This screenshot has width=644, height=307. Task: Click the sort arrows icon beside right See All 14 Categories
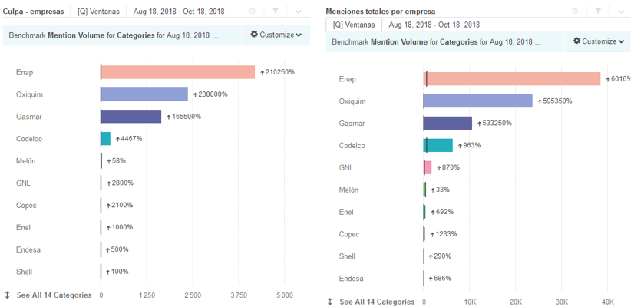(331, 302)
